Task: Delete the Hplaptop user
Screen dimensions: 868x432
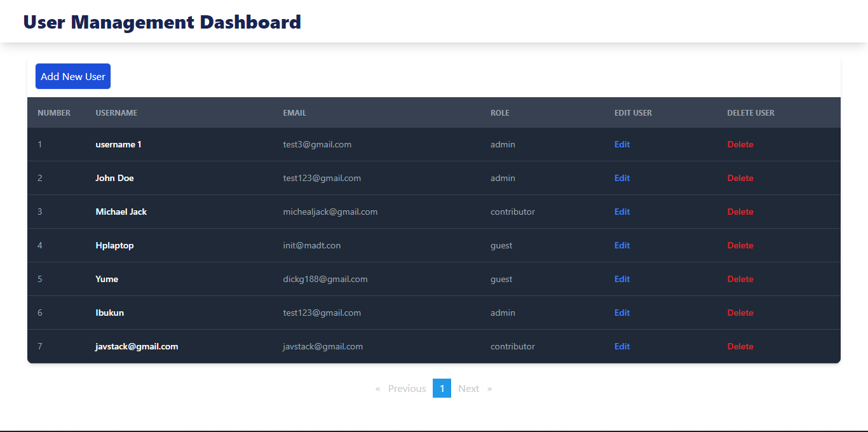Action: (740, 245)
